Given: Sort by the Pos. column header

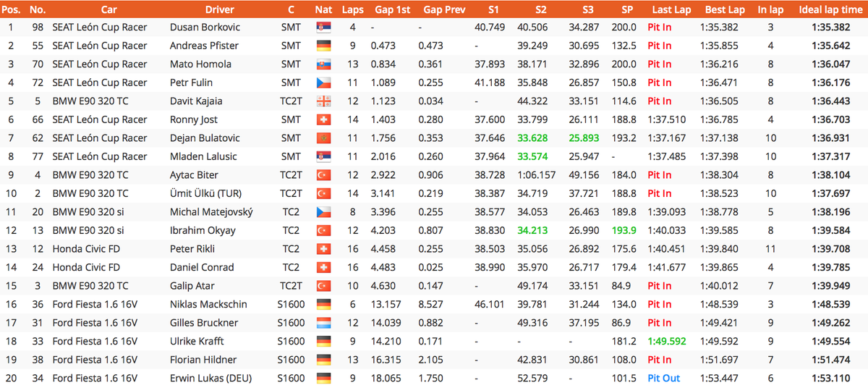Looking at the screenshot, I should pos(11,9).
